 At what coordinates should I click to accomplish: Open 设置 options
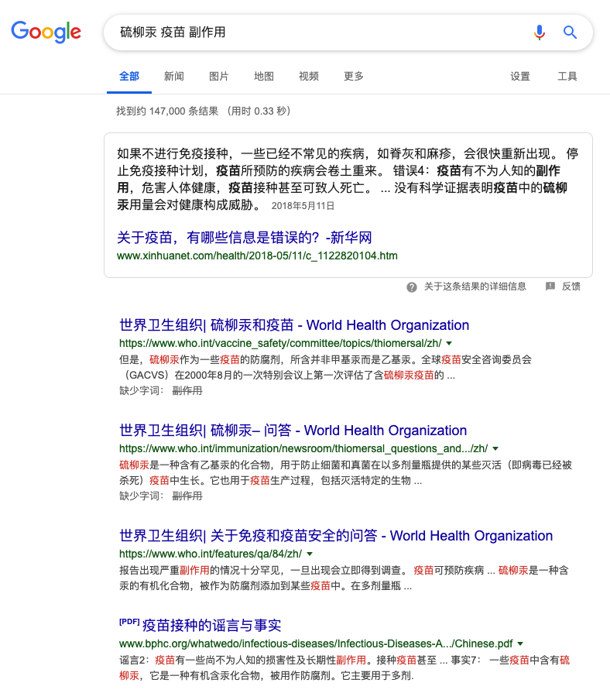tap(520, 77)
